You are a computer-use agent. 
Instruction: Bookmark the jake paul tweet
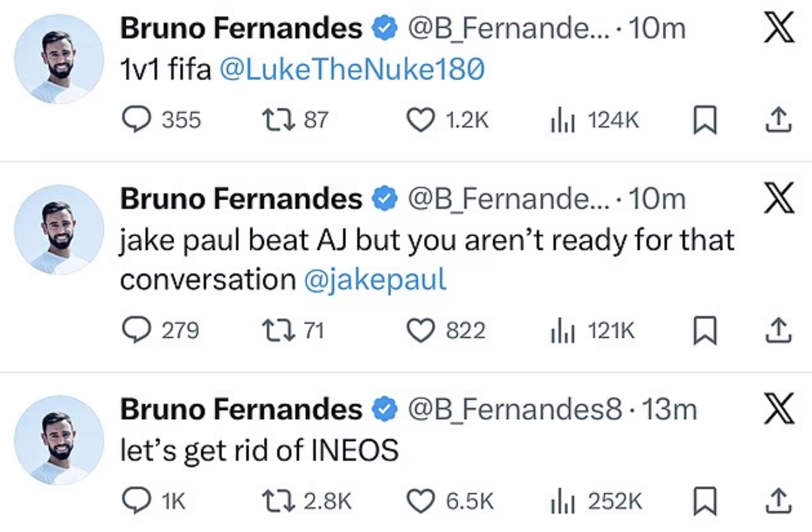click(x=705, y=330)
